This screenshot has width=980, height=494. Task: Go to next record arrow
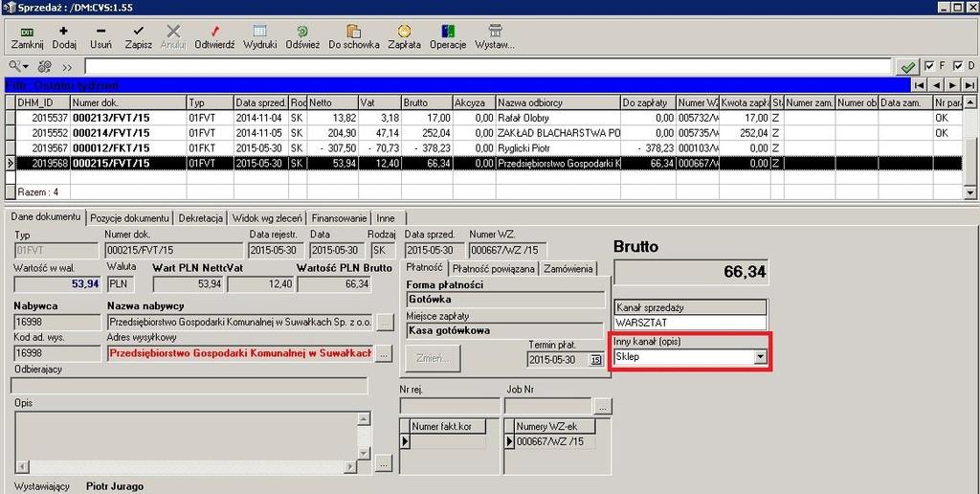click(x=952, y=85)
